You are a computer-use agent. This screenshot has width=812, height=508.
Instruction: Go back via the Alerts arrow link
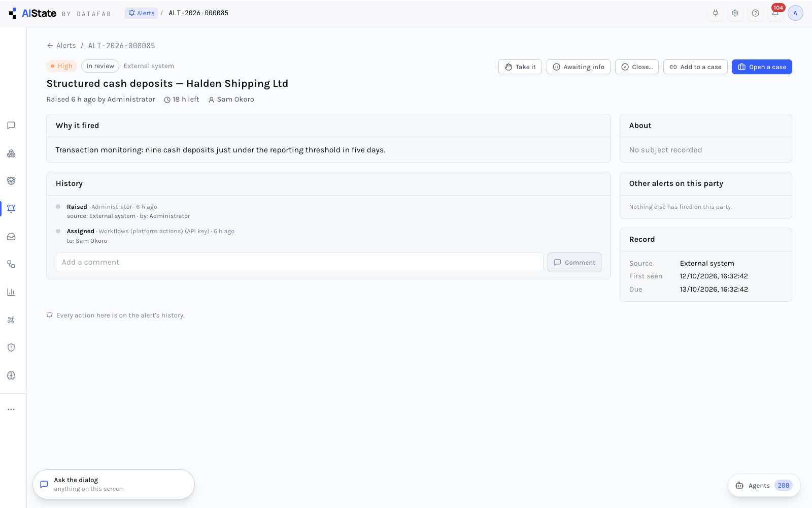[x=61, y=46]
